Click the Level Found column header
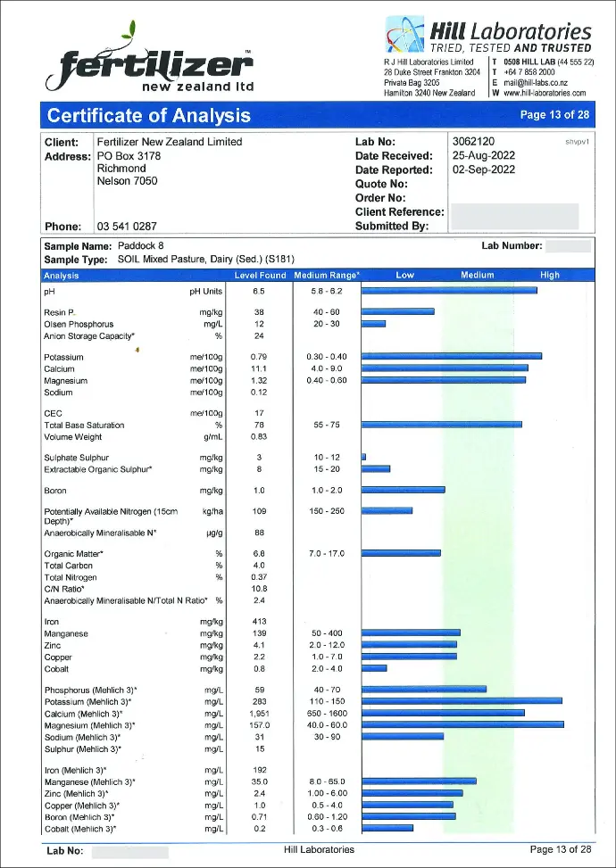Viewport: 616px width, 868px height. [x=260, y=275]
